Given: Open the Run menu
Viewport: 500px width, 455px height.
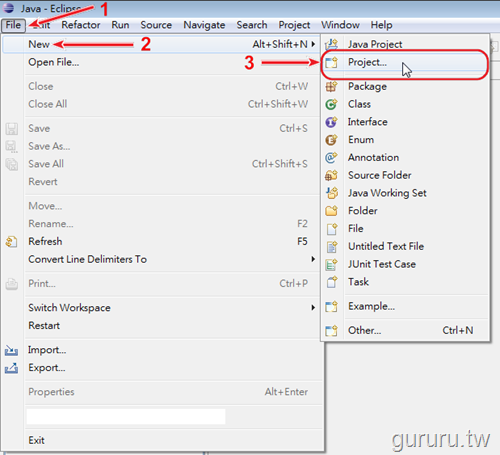Looking at the screenshot, I should pos(120,25).
